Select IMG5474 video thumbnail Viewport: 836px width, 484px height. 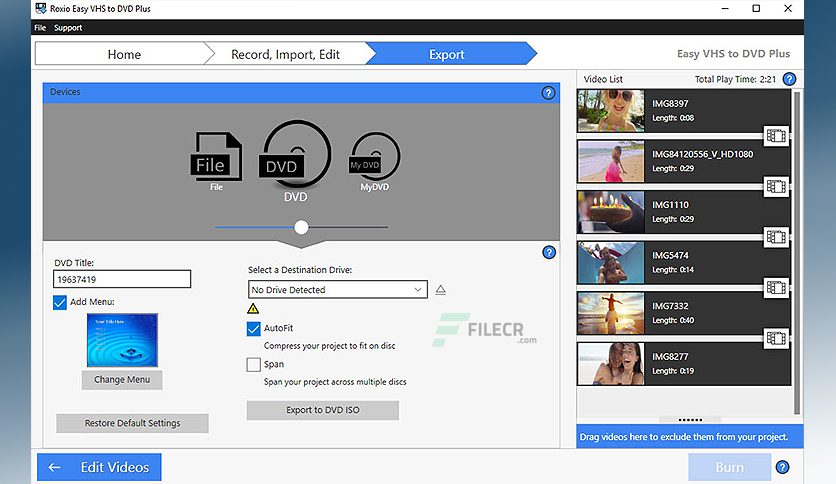(611, 263)
